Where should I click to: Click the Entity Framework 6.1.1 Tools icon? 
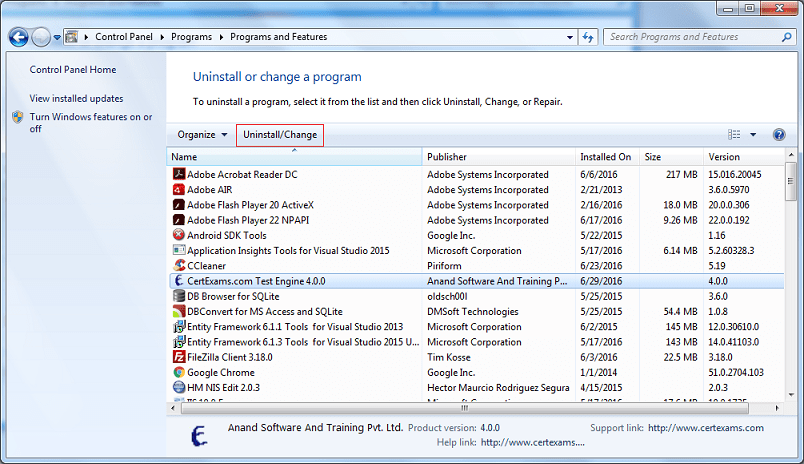[178, 327]
